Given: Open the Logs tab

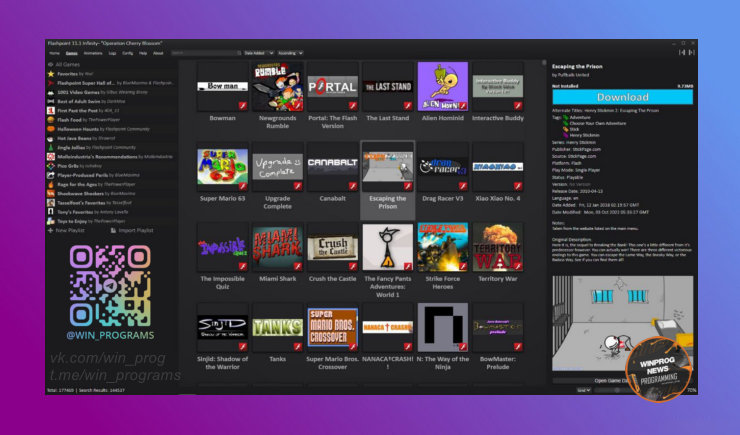Looking at the screenshot, I should [112, 53].
